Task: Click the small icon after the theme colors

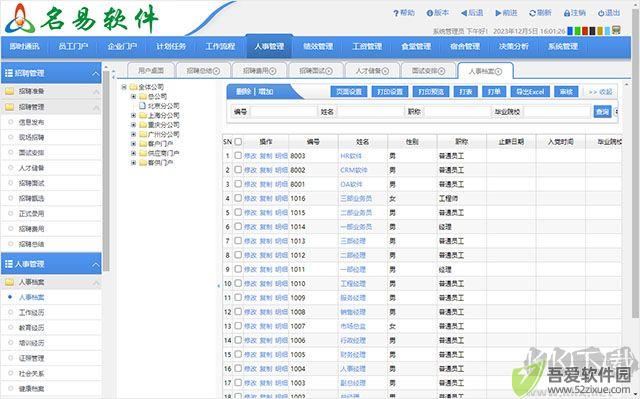Action: [616, 30]
